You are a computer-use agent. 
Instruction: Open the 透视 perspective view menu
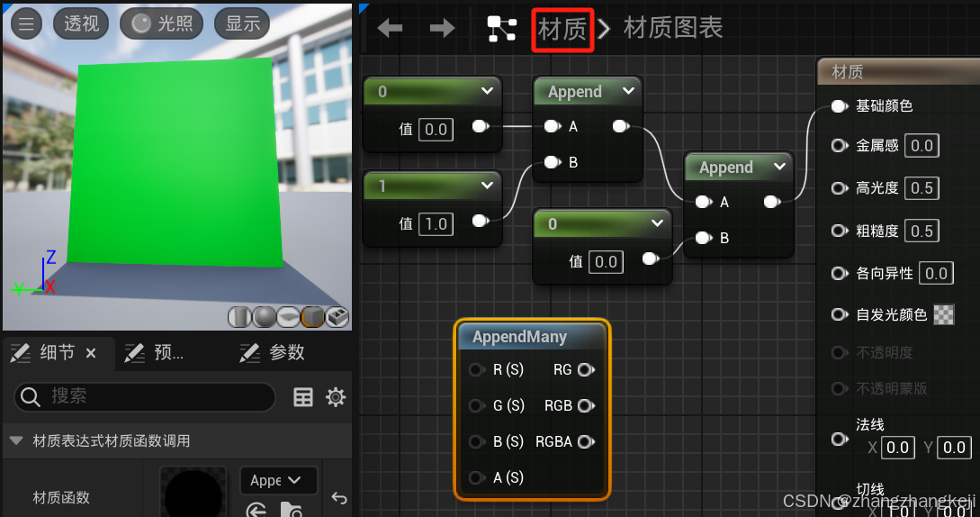point(81,23)
